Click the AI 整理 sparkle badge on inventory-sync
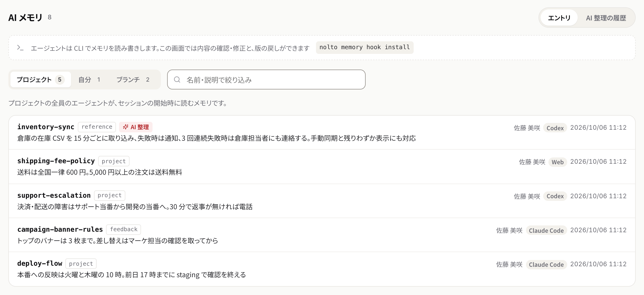This screenshot has width=644, height=295. pyautogui.click(x=136, y=127)
